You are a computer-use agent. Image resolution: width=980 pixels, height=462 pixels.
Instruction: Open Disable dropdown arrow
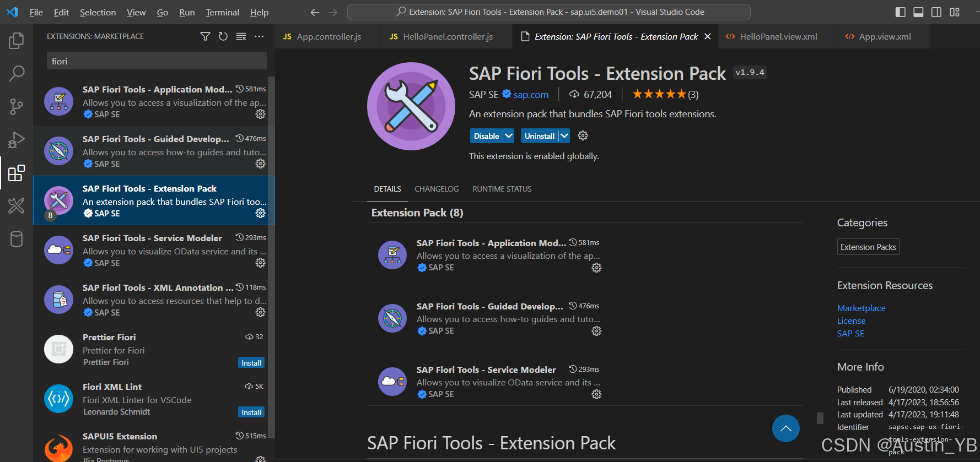[509, 135]
